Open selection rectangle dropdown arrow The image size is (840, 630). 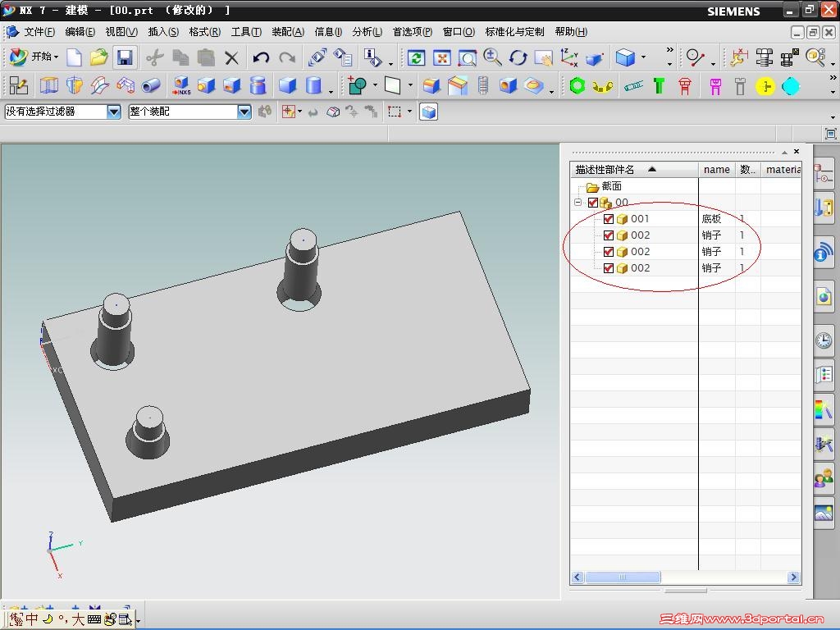pos(410,112)
